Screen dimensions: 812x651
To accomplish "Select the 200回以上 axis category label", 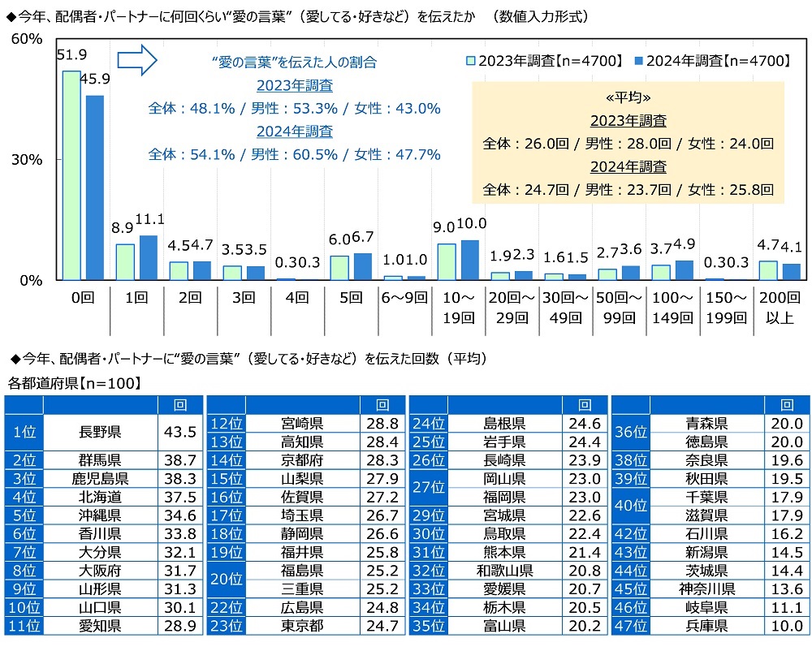I will (779, 308).
